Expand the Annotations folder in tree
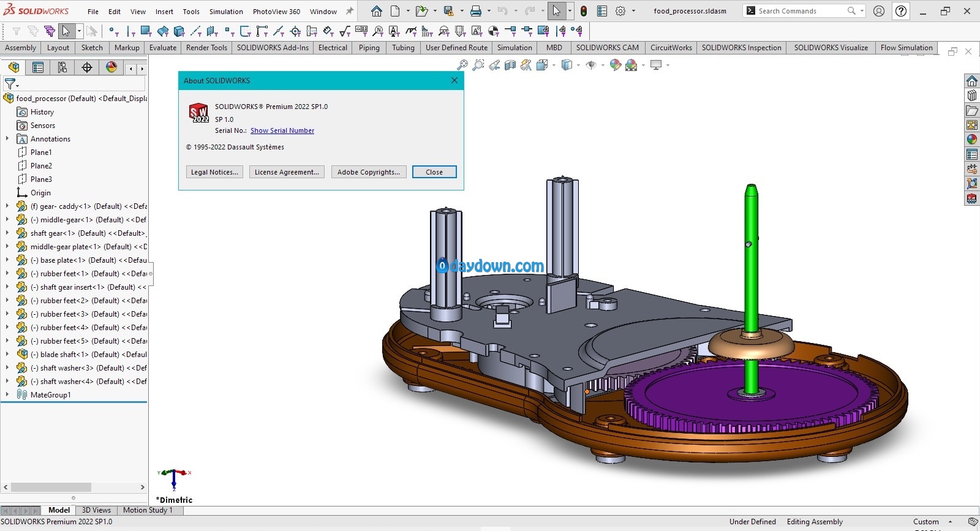This screenshot has height=531, width=980. pyautogui.click(x=7, y=139)
